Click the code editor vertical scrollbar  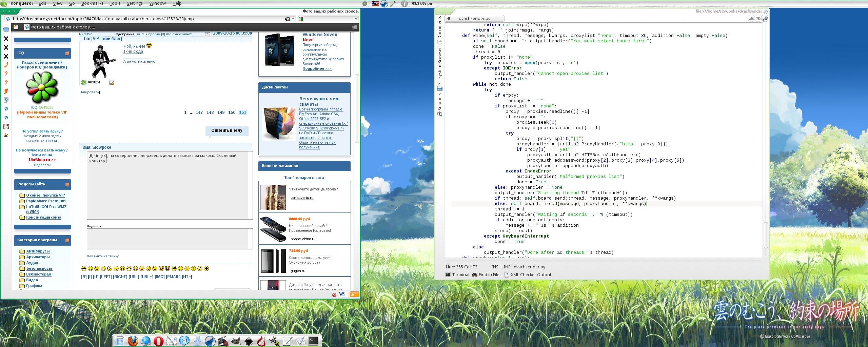tap(766, 235)
